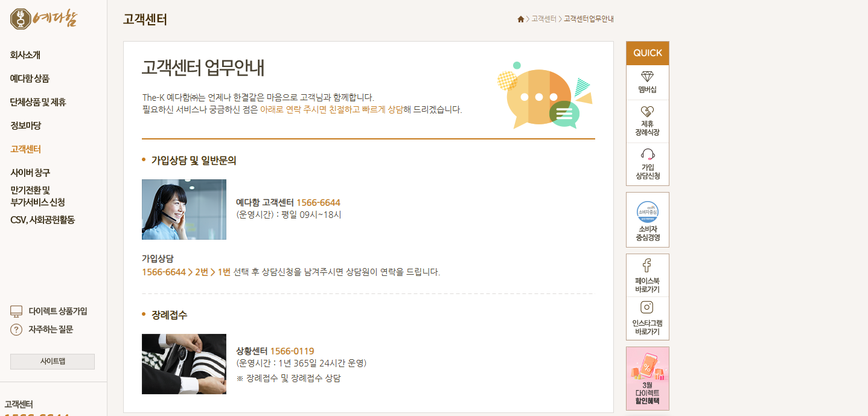Click the 고객센터 page header title
Screen dimensions: 868x416
point(145,19)
